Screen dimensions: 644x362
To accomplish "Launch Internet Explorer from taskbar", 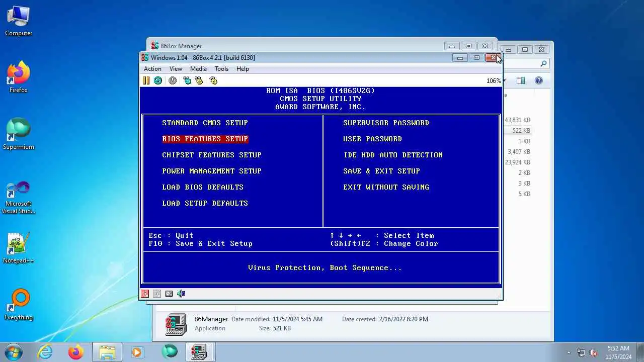I will 45,352.
